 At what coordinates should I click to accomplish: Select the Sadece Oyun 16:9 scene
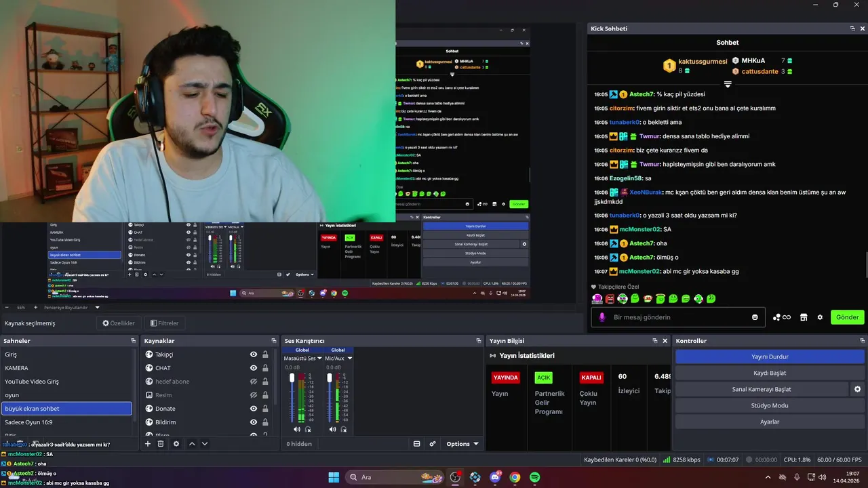pos(66,422)
